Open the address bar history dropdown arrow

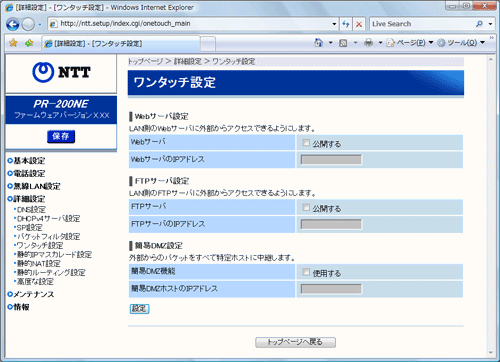(334, 24)
